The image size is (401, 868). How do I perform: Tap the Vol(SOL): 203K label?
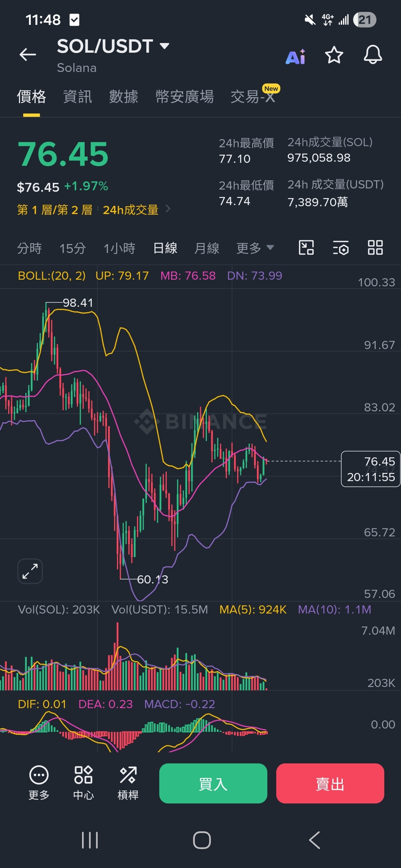pyautogui.click(x=59, y=609)
